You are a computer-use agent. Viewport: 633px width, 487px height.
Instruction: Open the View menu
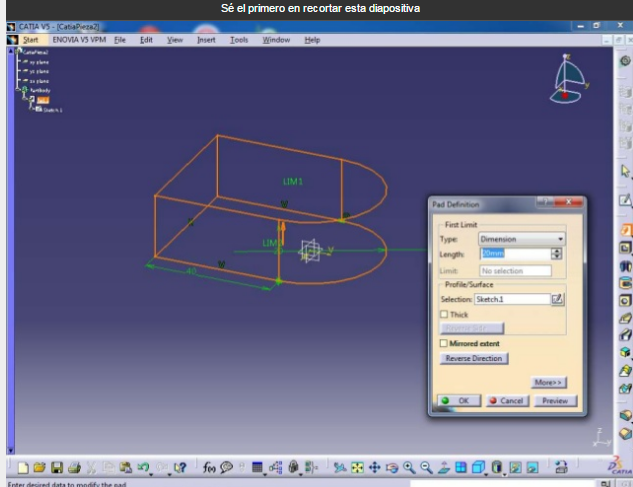pos(175,40)
